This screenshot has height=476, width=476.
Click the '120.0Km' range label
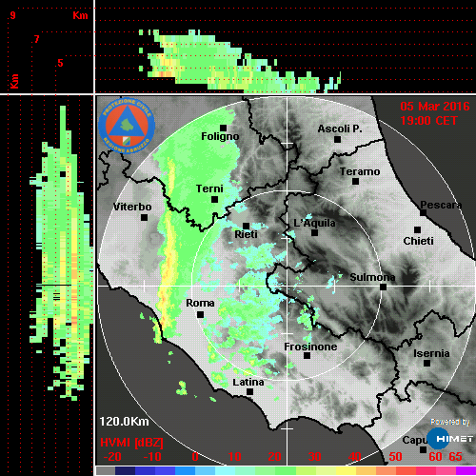(x=124, y=422)
